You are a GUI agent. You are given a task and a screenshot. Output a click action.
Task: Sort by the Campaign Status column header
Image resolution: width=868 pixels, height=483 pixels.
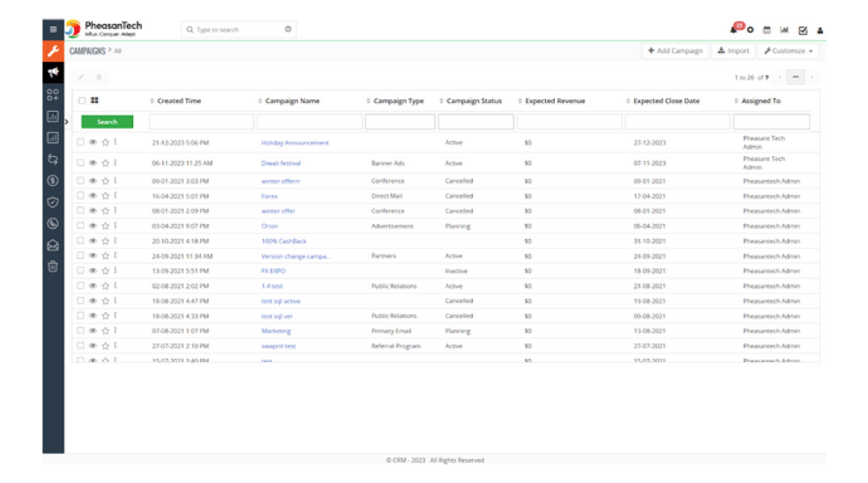point(474,100)
